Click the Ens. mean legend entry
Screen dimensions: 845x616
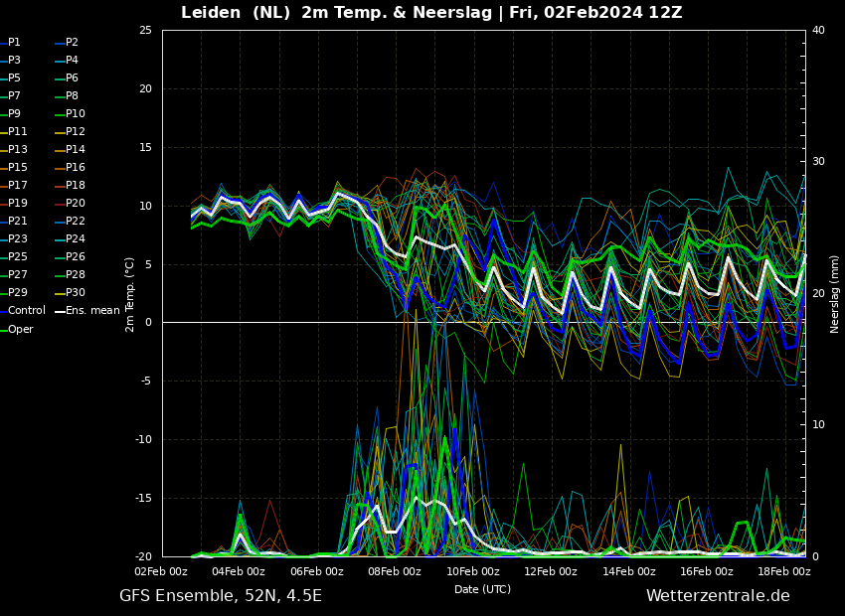92,311
